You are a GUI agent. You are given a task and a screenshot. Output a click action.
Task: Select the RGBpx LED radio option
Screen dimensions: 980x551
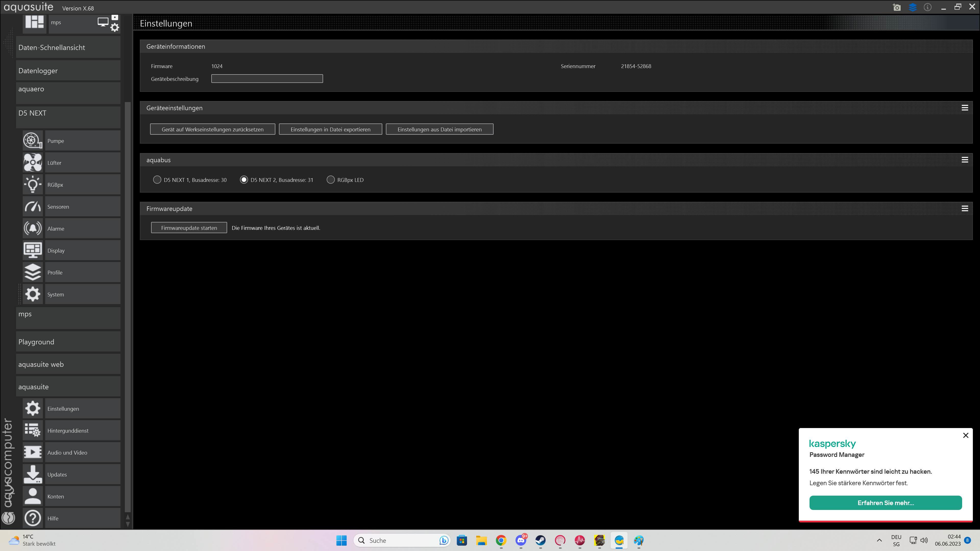(x=330, y=180)
